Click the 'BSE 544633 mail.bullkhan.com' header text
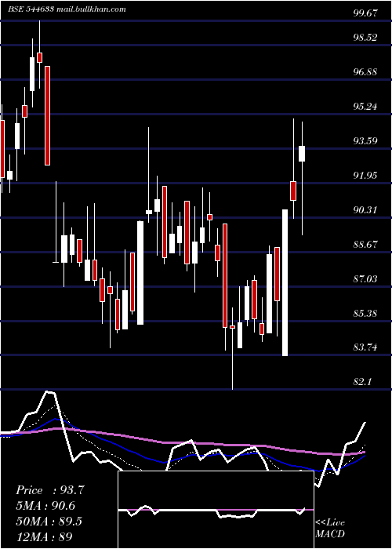 (x=67, y=9)
